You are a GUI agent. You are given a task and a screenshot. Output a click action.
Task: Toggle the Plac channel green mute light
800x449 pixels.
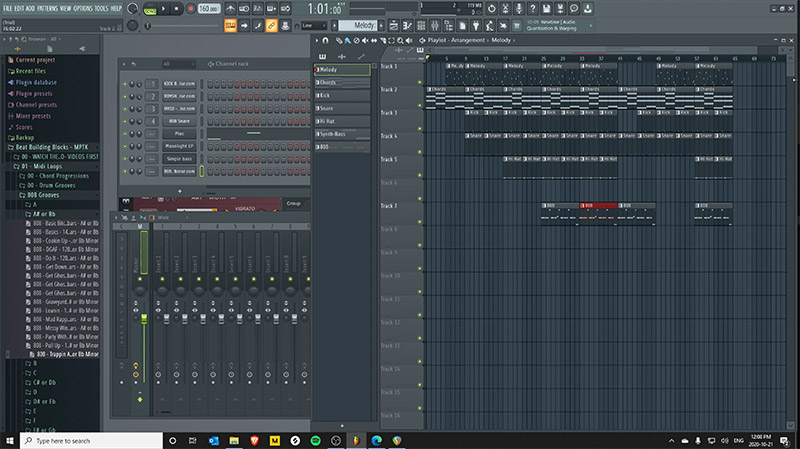(x=123, y=132)
